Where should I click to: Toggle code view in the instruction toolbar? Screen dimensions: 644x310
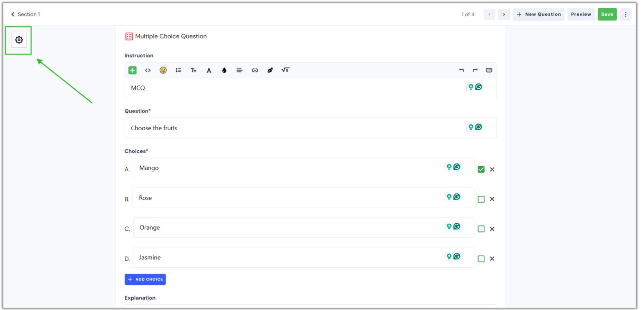click(148, 70)
